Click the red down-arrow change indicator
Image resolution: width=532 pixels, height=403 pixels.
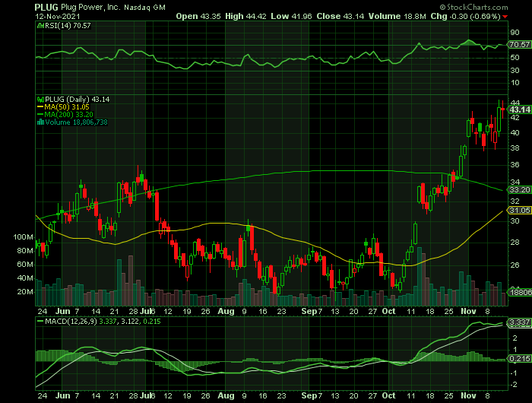505,17
